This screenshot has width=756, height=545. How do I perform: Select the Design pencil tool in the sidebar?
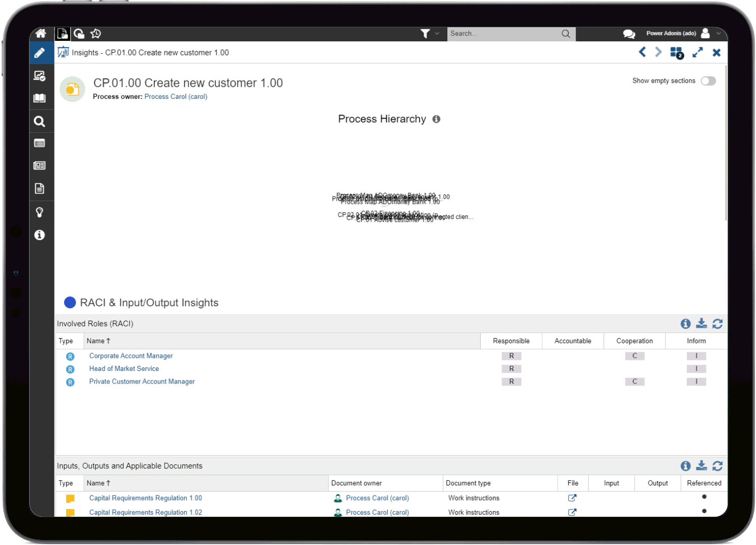pyautogui.click(x=40, y=52)
